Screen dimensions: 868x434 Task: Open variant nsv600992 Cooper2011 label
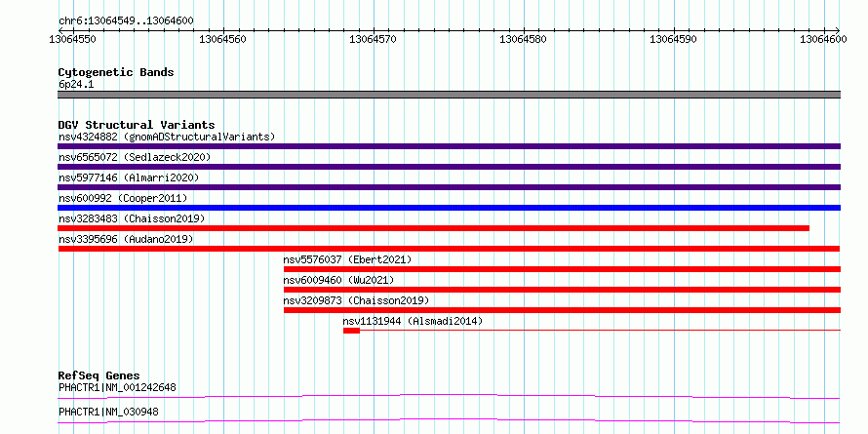[x=123, y=198]
